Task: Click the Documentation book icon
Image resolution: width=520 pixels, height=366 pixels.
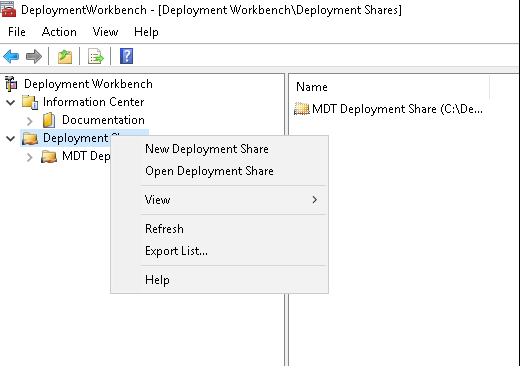Action: pyautogui.click(x=49, y=120)
